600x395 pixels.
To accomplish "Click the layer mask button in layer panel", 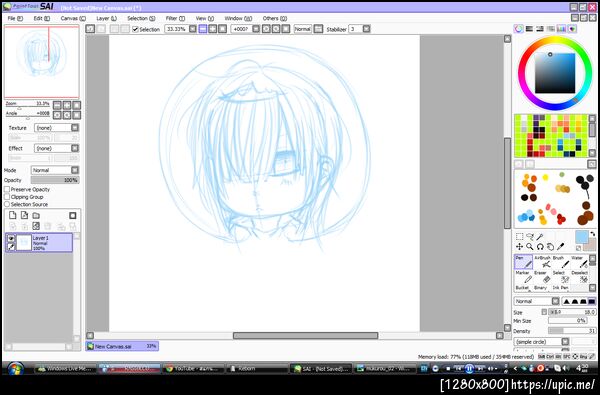I will click(72, 215).
